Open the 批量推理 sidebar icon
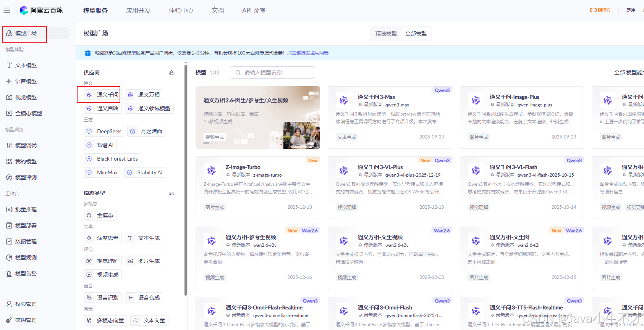 click(x=9, y=209)
